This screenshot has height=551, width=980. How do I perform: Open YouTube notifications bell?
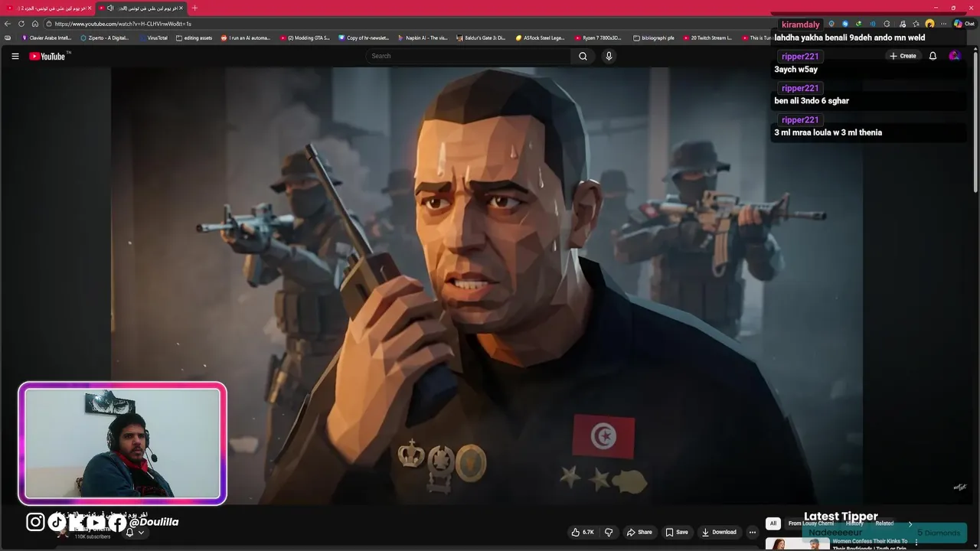pos(933,56)
